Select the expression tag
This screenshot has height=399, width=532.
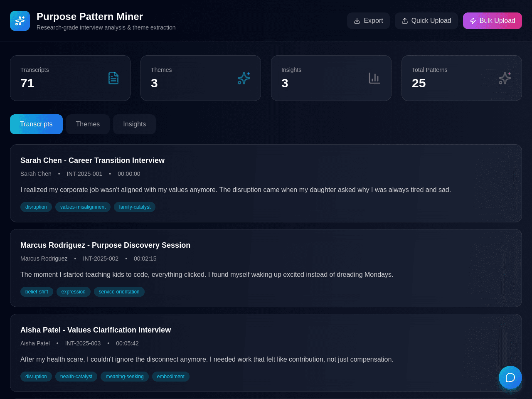73,292
